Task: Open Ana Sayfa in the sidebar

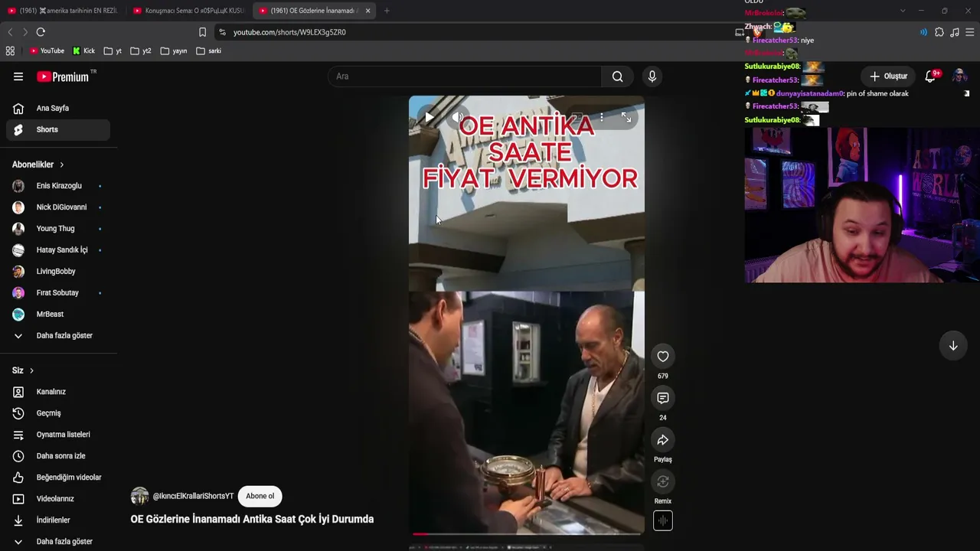Action: pos(58,108)
